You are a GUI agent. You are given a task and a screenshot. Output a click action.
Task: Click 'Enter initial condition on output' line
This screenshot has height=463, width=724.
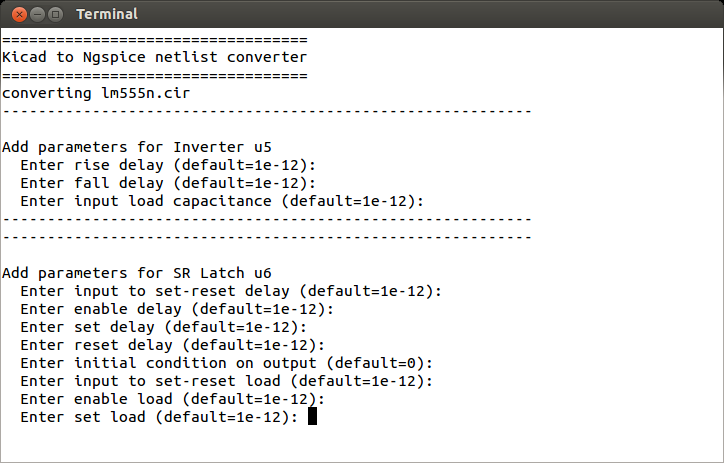[227, 363]
